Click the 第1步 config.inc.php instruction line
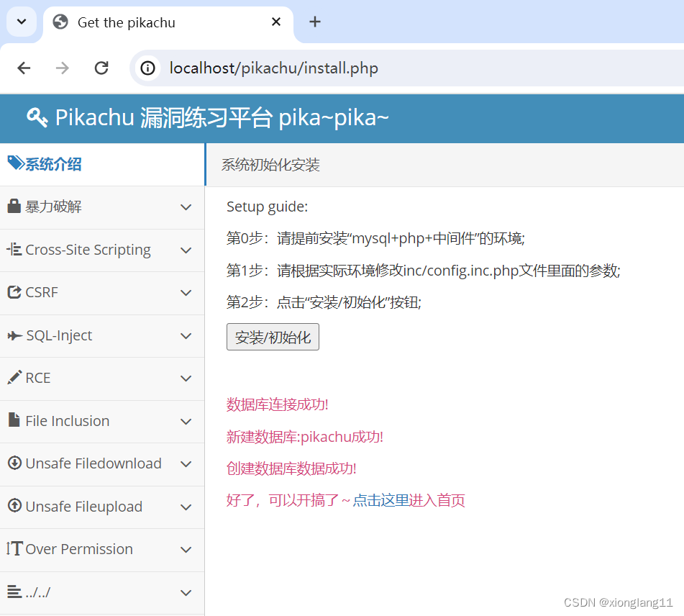The image size is (684, 616). tap(423, 271)
